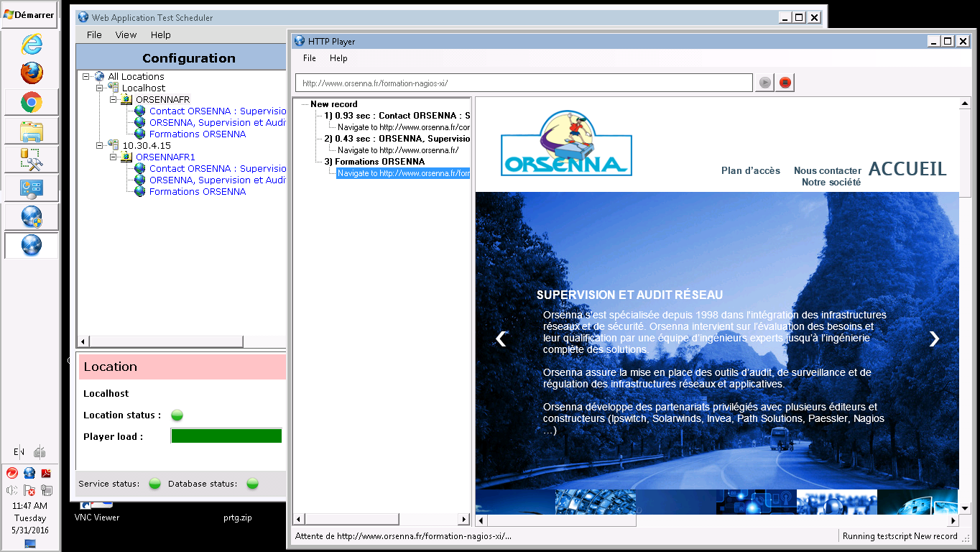The width and height of the screenshot is (980, 552).
Task: Select '2) 0.43 sec : ORSENNA, Supervisio' row
Action: (397, 138)
